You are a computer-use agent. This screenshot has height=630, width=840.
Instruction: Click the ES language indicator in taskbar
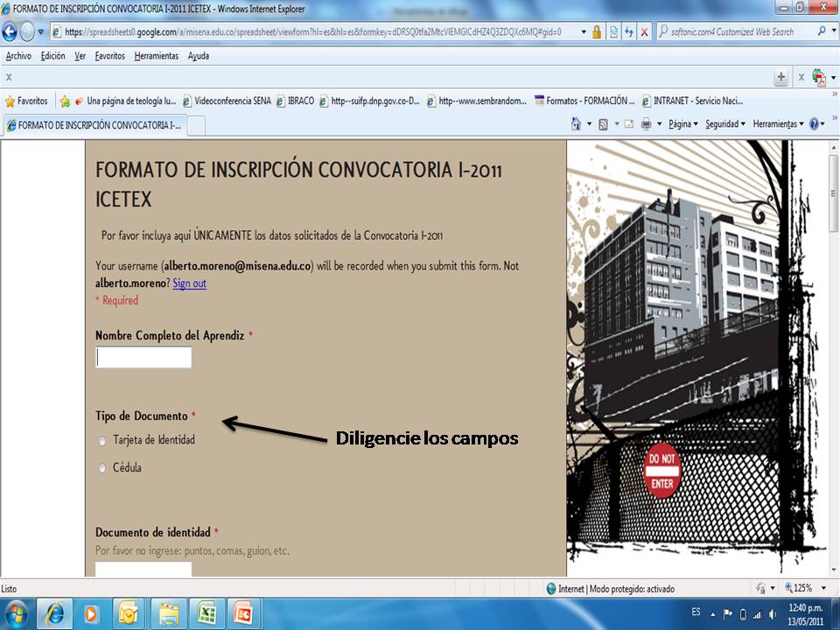pos(696,612)
